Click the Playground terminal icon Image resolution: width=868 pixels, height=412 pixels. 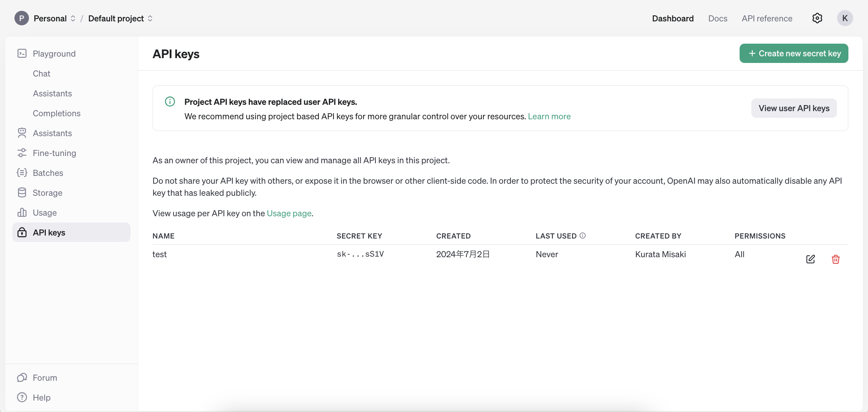coord(22,54)
